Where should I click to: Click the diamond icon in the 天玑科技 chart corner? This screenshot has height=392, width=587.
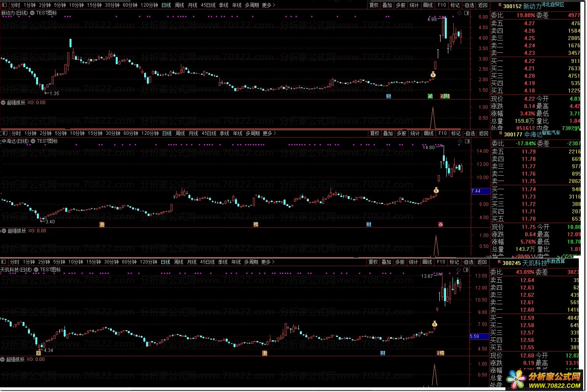click(458, 270)
